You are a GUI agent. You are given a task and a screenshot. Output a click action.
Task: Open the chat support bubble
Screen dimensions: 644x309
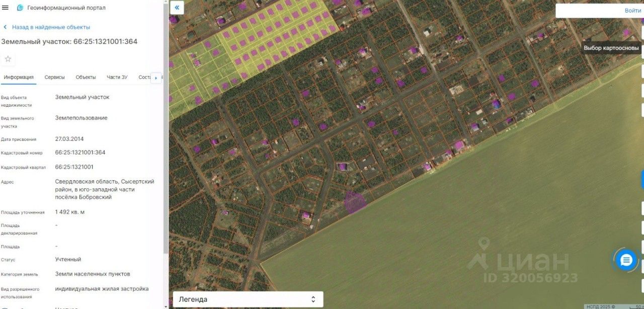point(626,260)
